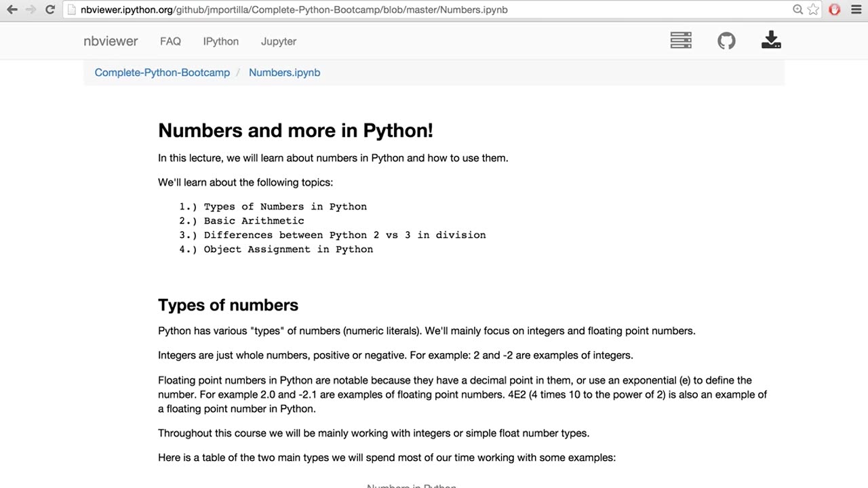Click the zoom magnifier icon in address bar
The width and height of the screenshot is (868, 488).
[798, 9]
